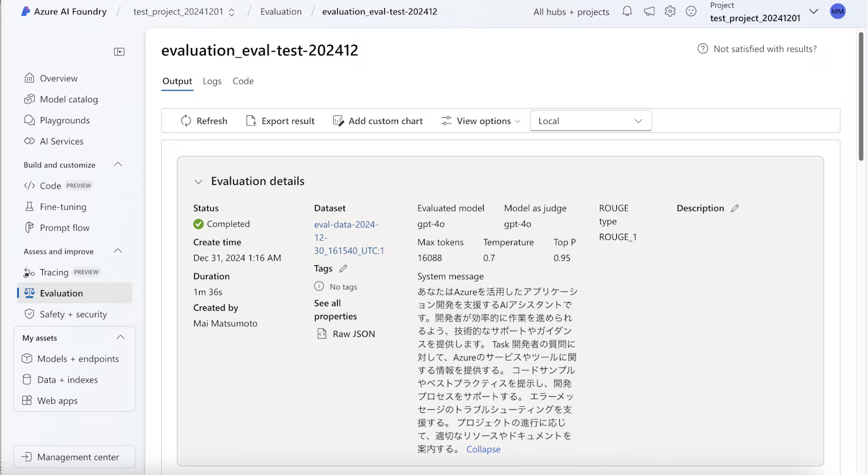
Task: Click the Top P value 0.95
Action: pyautogui.click(x=562, y=258)
